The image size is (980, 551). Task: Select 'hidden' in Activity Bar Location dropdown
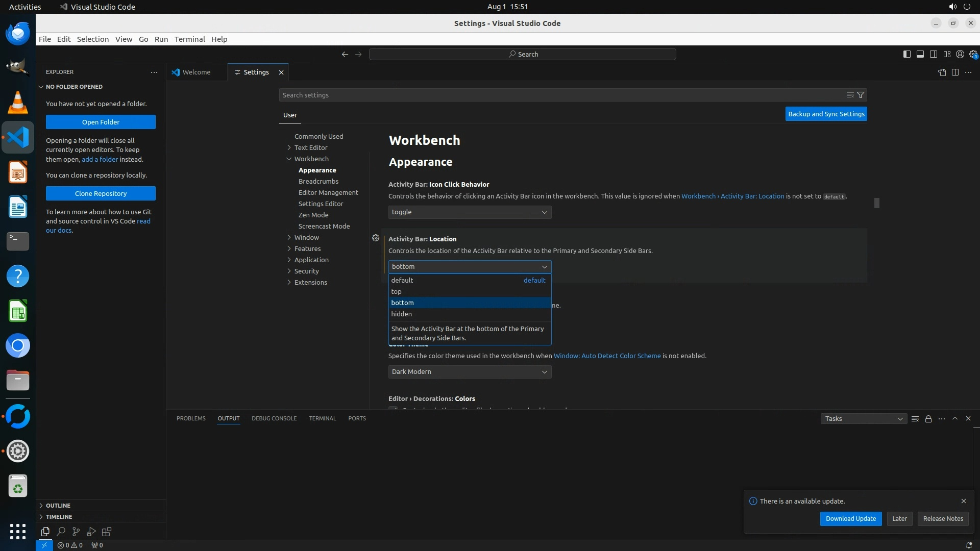coord(402,314)
